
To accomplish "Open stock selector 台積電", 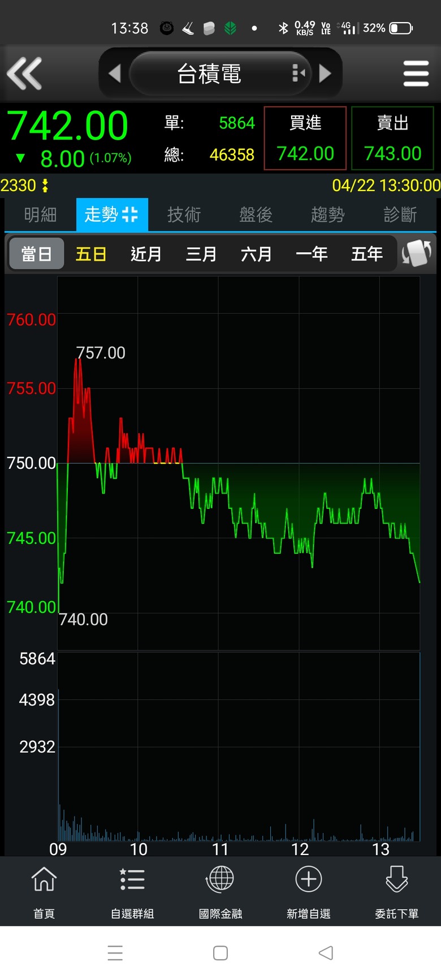I will tap(220, 74).
